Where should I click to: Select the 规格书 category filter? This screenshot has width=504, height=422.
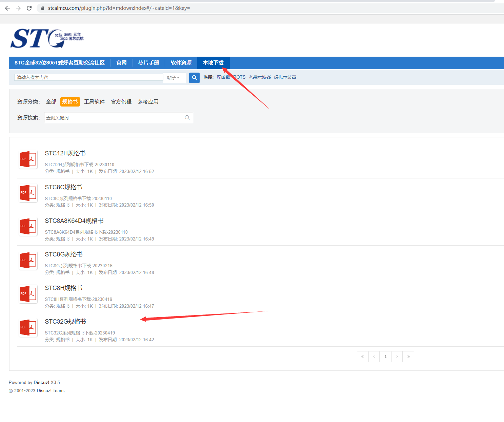70,102
